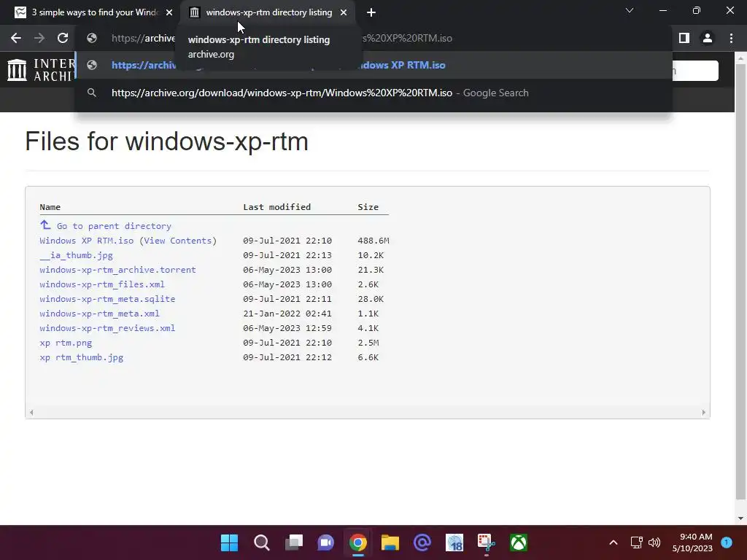The image size is (747, 560).
Task: Show hidden system tray icons chevron
Action: 614,542
